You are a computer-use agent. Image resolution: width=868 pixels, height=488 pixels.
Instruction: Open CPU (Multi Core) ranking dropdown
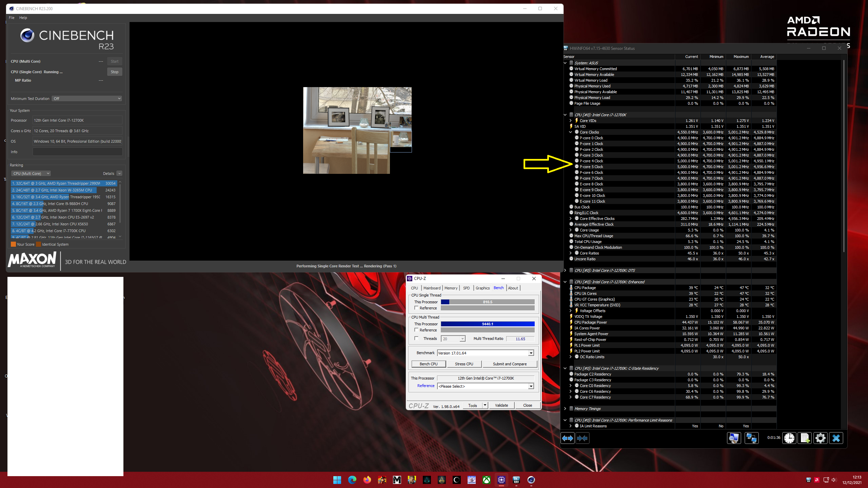pyautogui.click(x=31, y=174)
